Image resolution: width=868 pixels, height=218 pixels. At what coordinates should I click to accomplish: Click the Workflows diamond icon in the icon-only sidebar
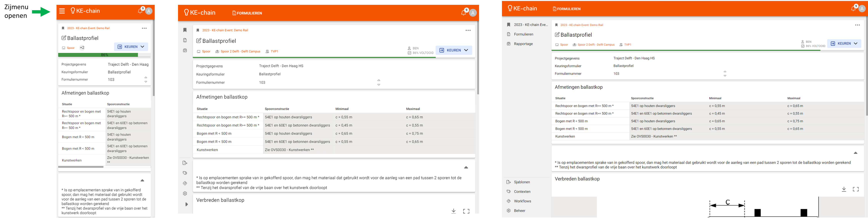coord(185,184)
